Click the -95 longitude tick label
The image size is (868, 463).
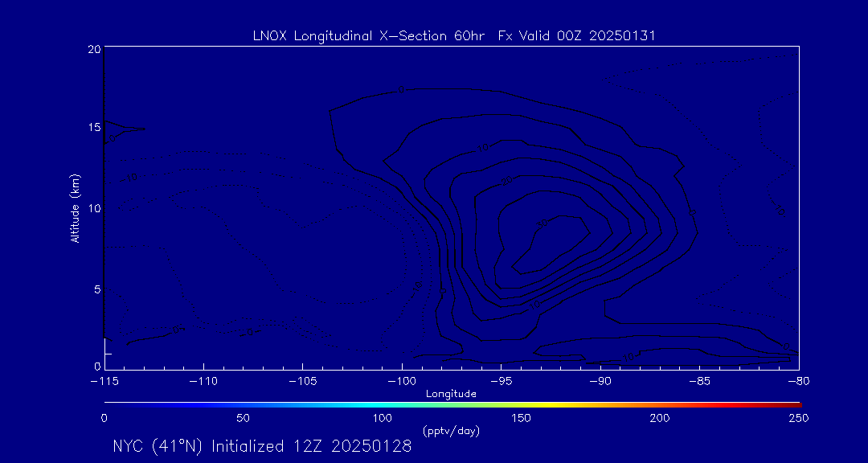point(501,382)
